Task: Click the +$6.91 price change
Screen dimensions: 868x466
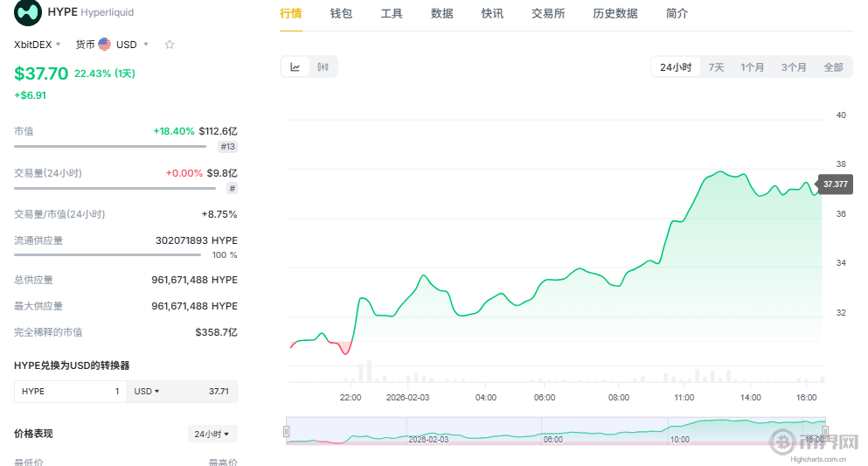Action: (x=30, y=95)
